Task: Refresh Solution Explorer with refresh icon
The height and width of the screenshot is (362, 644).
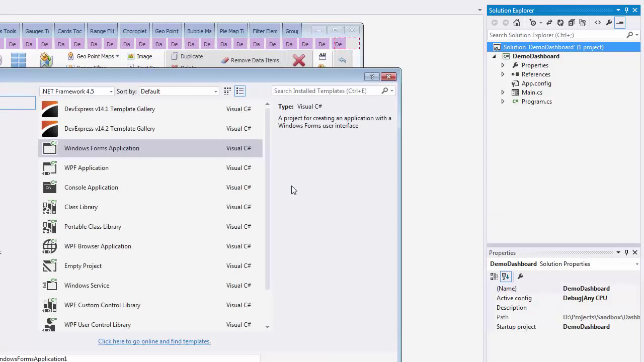Action: pos(560,23)
